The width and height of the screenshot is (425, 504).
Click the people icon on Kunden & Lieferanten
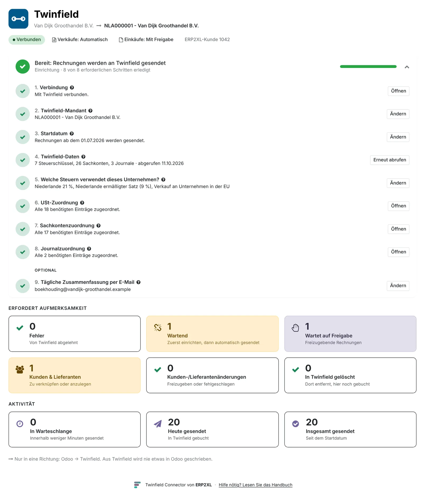20,369
